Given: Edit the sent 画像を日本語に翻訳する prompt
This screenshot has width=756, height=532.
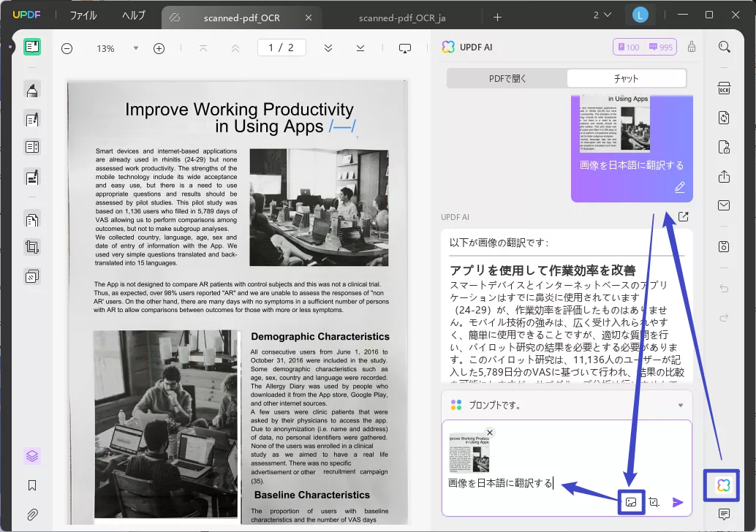Looking at the screenshot, I should [680, 187].
